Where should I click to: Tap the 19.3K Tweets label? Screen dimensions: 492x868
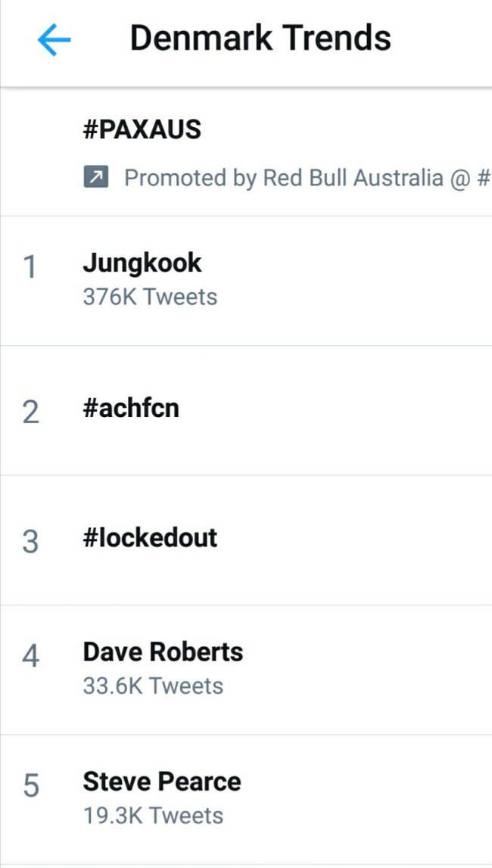[x=154, y=816]
